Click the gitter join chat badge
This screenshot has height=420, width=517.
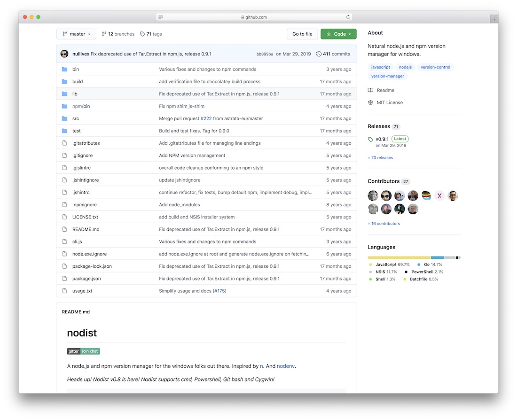(x=83, y=351)
